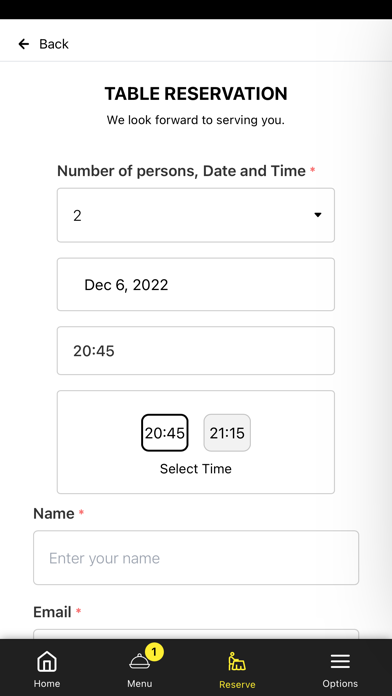This screenshot has width=392, height=696.
Task: Focus the Enter your name field
Action: [x=196, y=558]
